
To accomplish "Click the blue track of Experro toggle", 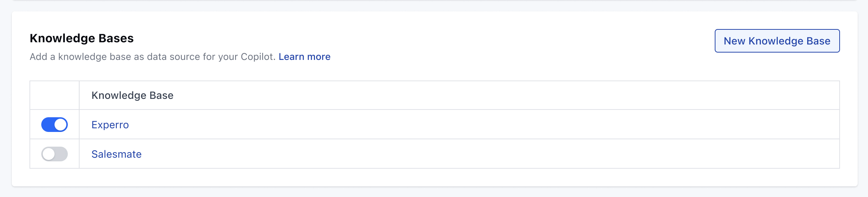I will point(47,125).
